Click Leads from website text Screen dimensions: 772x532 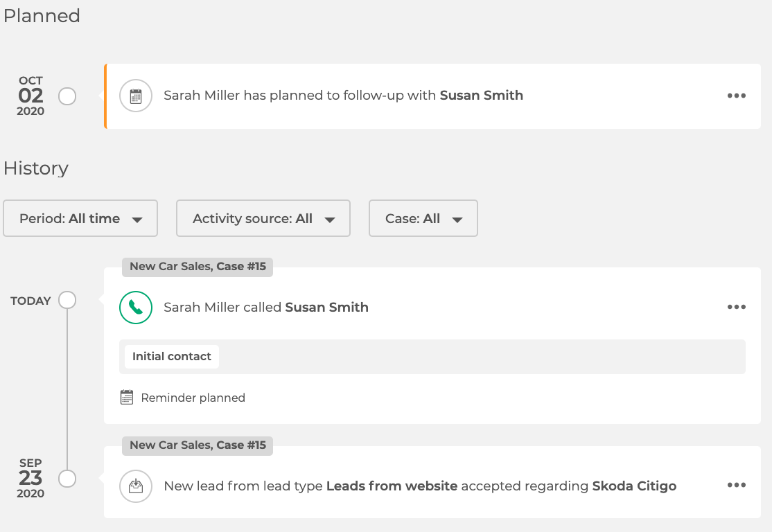(392, 486)
